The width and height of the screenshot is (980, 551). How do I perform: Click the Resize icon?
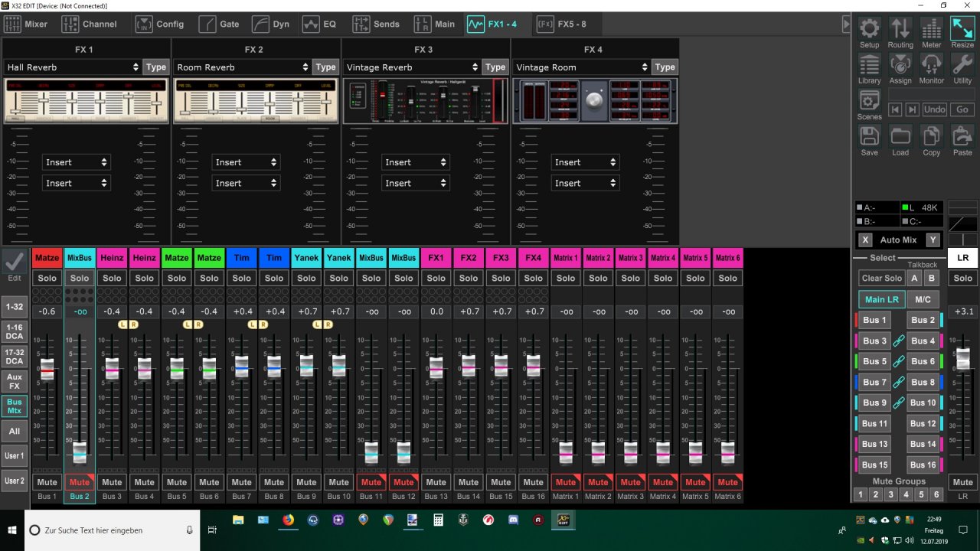pyautogui.click(x=962, y=34)
